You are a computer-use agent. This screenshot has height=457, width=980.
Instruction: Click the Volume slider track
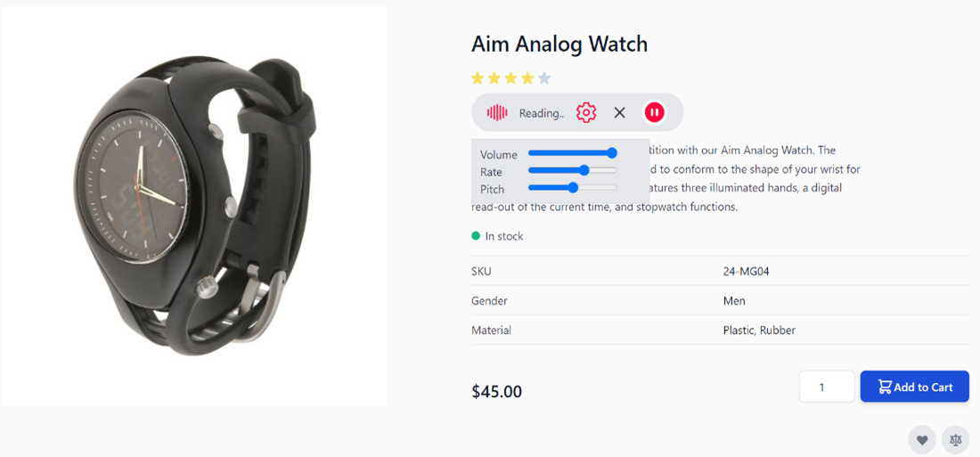pyautogui.click(x=570, y=153)
